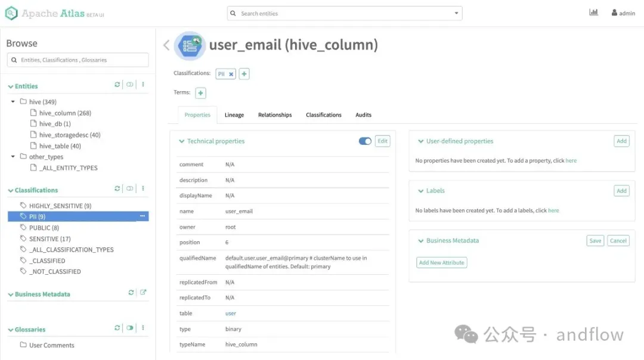644x360 pixels.
Task: Open the statistics bar chart icon
Action: tap(593, 13)
